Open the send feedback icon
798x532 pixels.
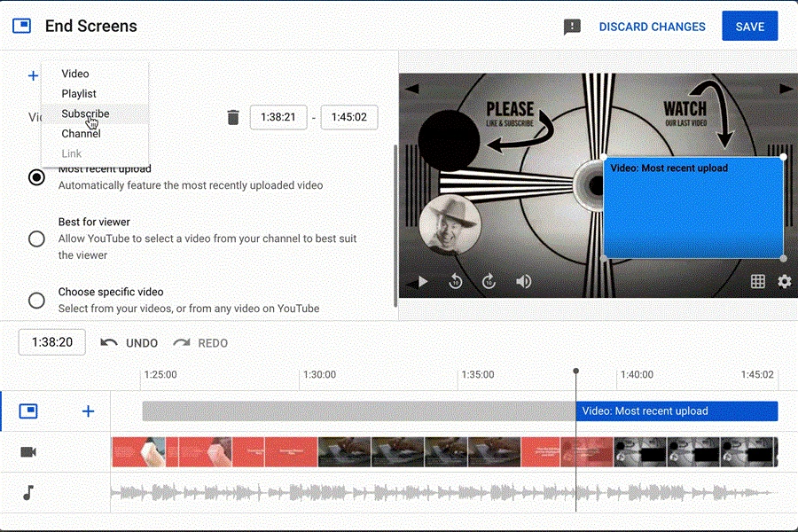572,27
